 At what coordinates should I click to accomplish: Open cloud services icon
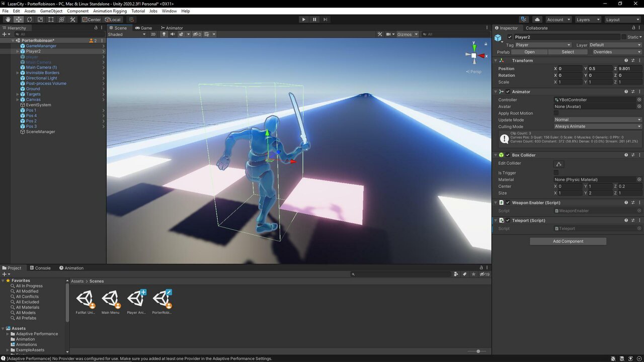[x=537, y=20]
